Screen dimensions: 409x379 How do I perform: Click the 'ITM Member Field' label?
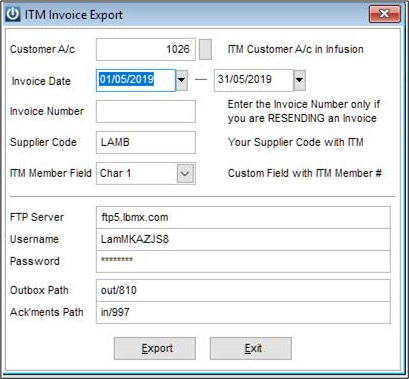click(x=51, y=173)
